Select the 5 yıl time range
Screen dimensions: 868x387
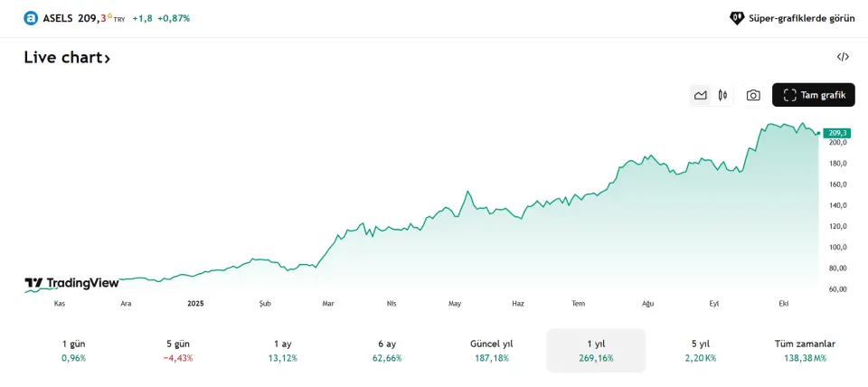pyautogui.click(x=701, y=350)
